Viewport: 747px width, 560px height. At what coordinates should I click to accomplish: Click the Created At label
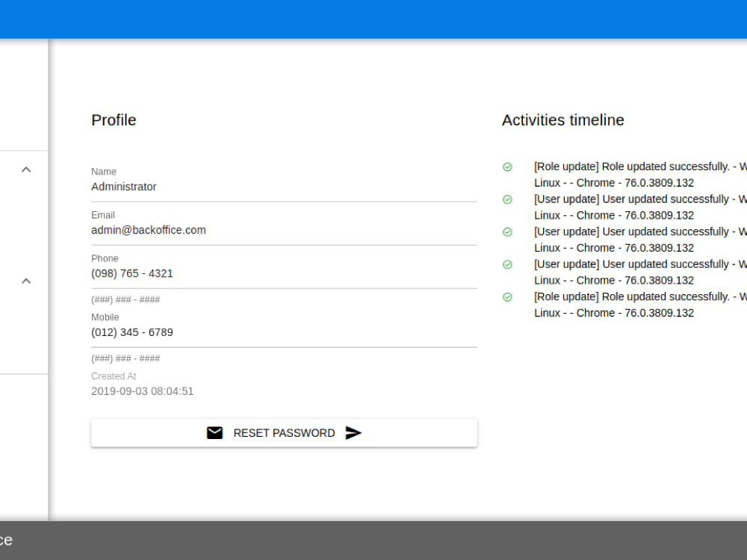(114, 376)
